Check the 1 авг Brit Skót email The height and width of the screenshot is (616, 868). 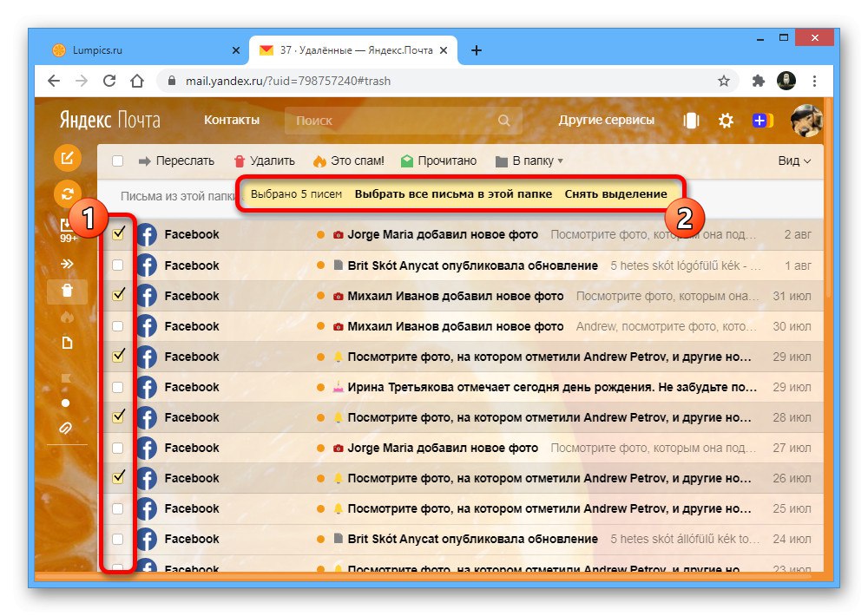click(117, 265)
